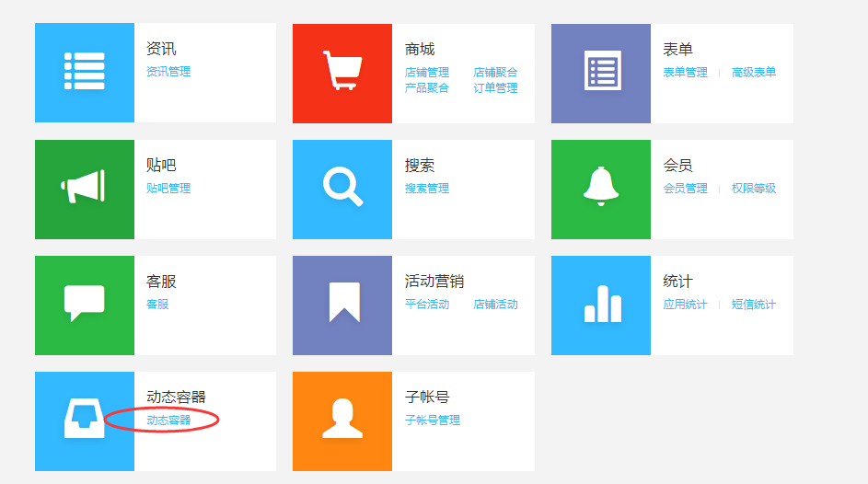
Task: Open the magnifying glass search icon
Action: click(342, 189)
